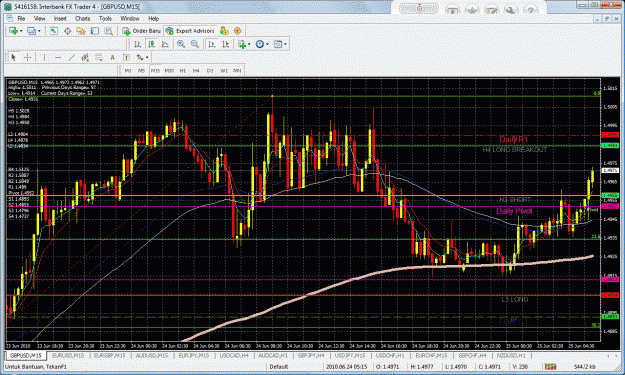Open the Strategy Tester icon
625x375 pixels.
click(108, 31)
